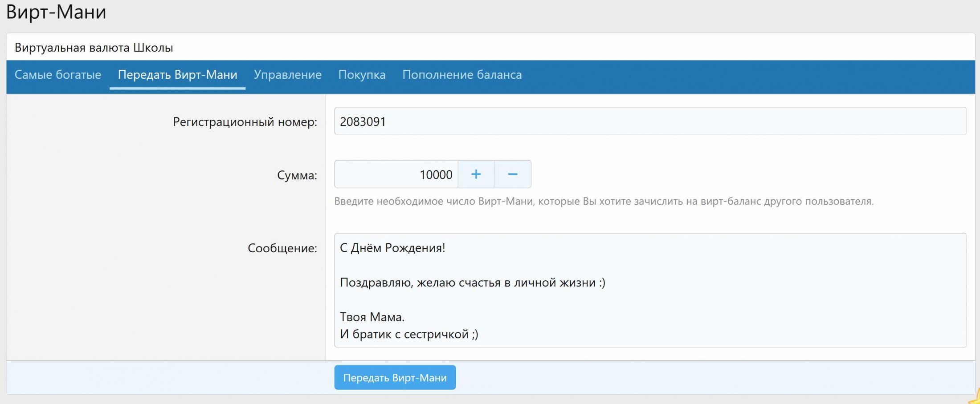This screenshot has width=980, height=404.
Task: Switch to the Управление tab
Action: click(x=288, y=75)
